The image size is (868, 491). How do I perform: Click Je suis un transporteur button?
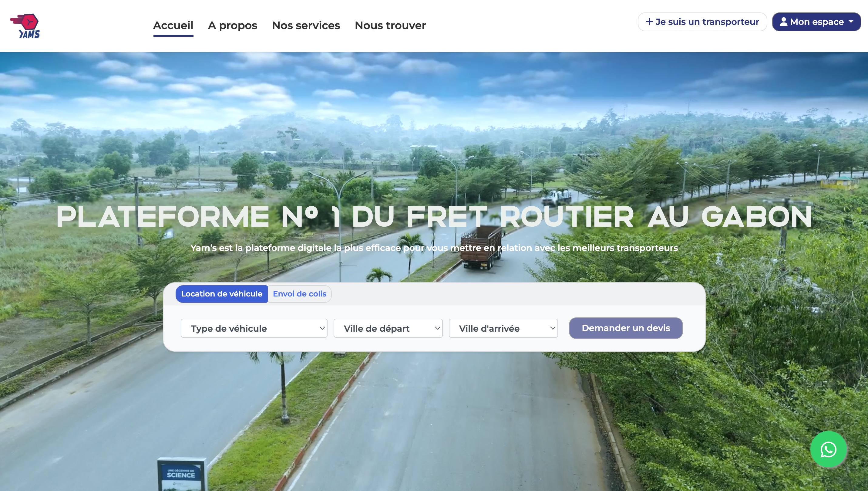(x=702, y=22)
